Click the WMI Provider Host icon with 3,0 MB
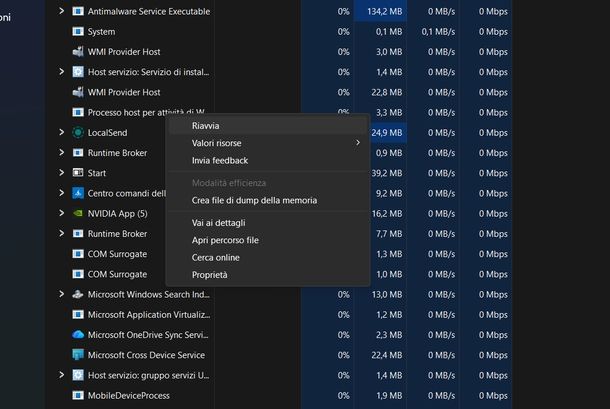Viewport: 610px width, 409px height. [x=78, y=52]
